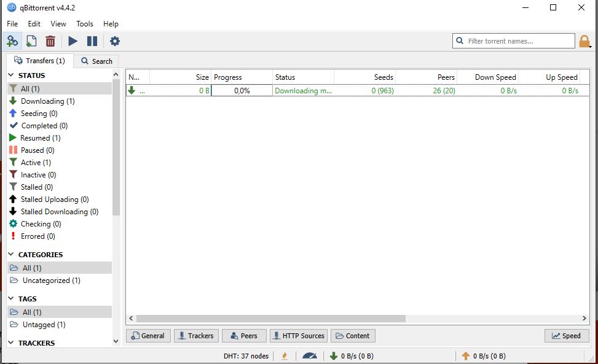Image resolution: width=598 pixels, height=364 pixels.
Task: Click the horizontal scrollbar of torrent list
Action: click(x=271, y=319)
